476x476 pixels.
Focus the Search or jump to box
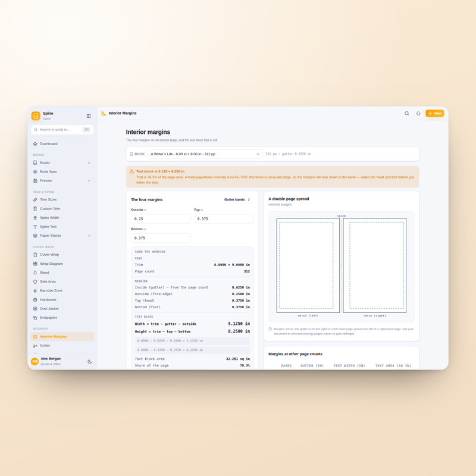click(x=62, y=130)
